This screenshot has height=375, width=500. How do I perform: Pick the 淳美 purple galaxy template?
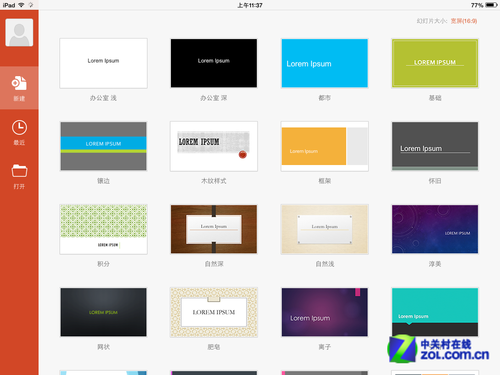[x=435, y=229]
